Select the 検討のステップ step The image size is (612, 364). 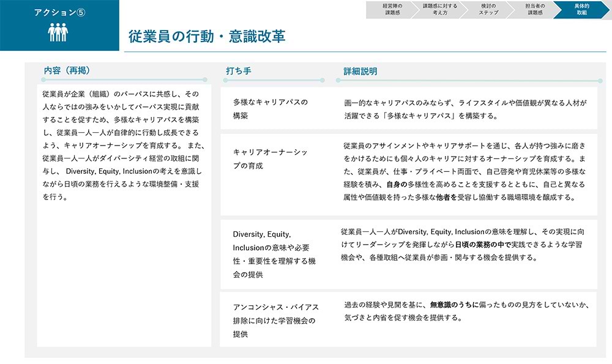tap(488, 9)
